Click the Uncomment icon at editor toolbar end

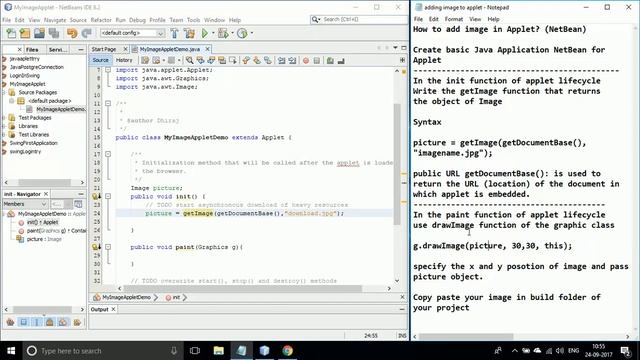click(341, 60)
